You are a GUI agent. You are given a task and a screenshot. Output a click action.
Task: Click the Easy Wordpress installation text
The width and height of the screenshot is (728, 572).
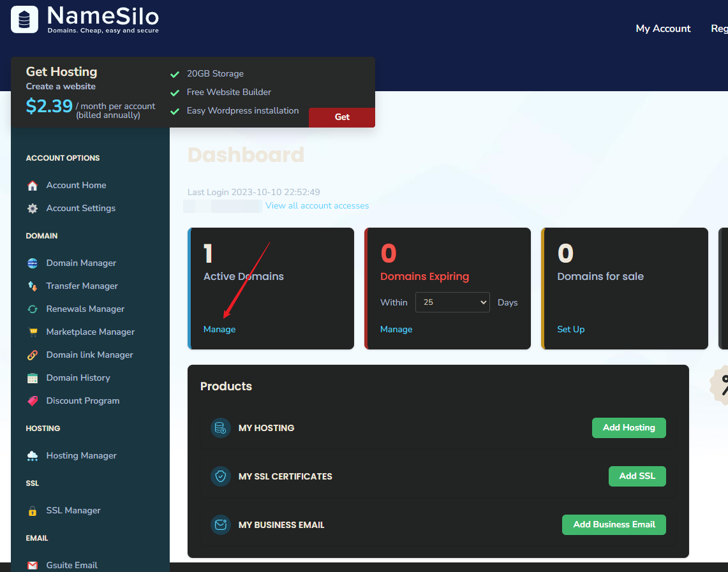tap(243, 111)
